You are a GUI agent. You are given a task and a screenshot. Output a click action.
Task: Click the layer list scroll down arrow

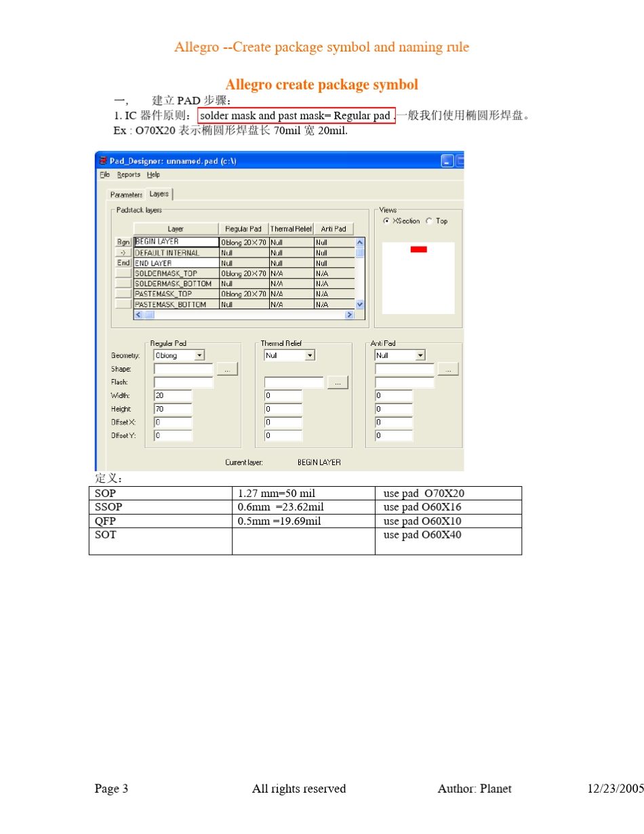(360, 305)
